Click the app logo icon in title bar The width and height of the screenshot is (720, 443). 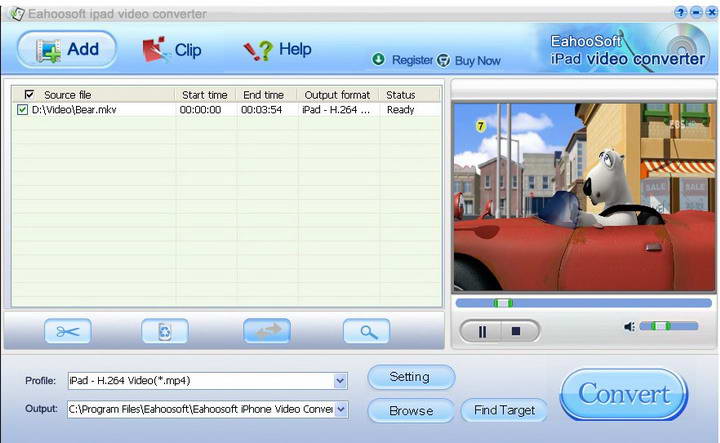17,14
